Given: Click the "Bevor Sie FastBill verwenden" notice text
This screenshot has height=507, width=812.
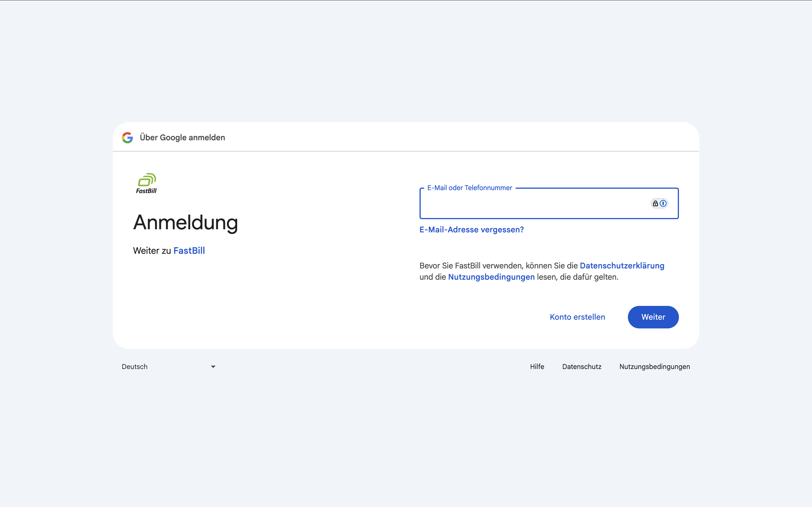Looking at the screenshot, I should point(542,271).
